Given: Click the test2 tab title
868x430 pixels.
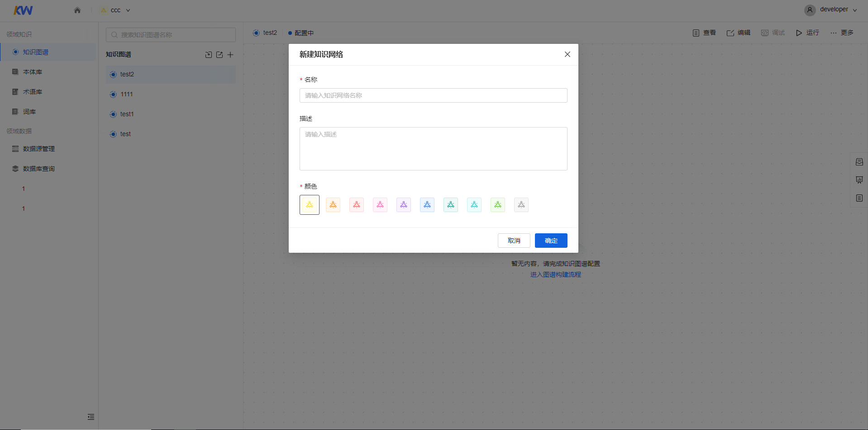Looking at the screenshot, I should 270,33.
